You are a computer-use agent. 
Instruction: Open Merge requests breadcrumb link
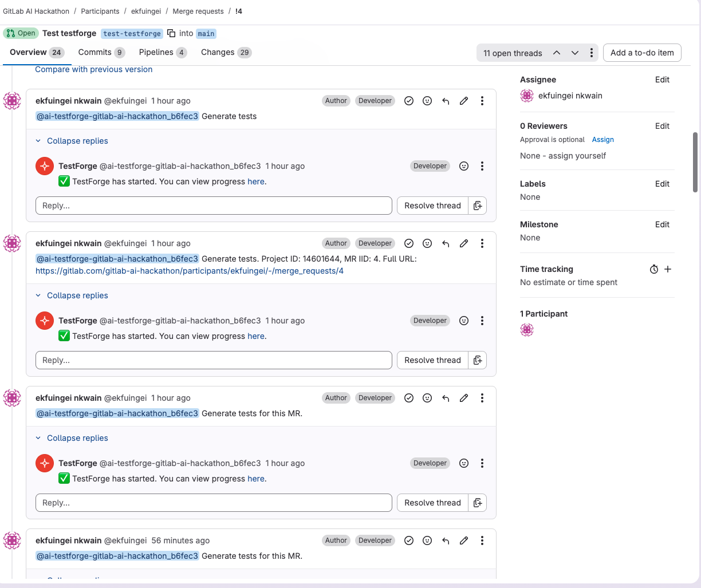click(198, 11)
